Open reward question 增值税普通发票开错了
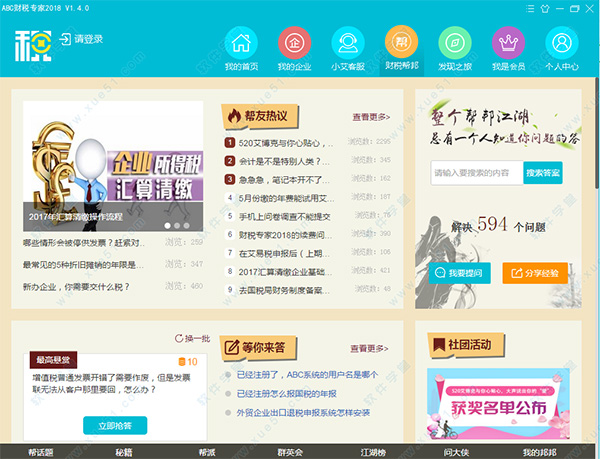This screenshot has height=459, width=600. pyautogui.click(x=111, y=384)
